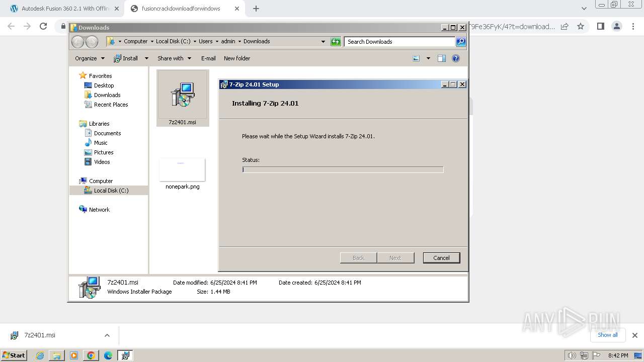Open the Chrome profile avatar
The width and height of the screenshot is (644, 362).
tap(617, 26)
